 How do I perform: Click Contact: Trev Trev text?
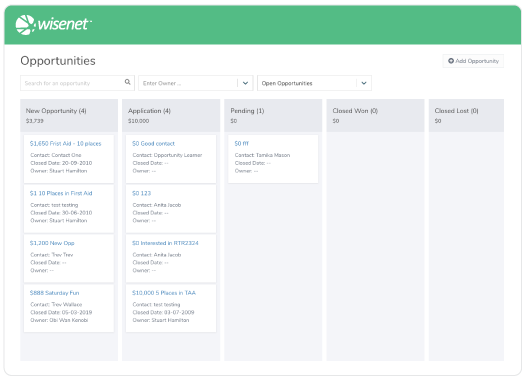click(x=52, y=255)
